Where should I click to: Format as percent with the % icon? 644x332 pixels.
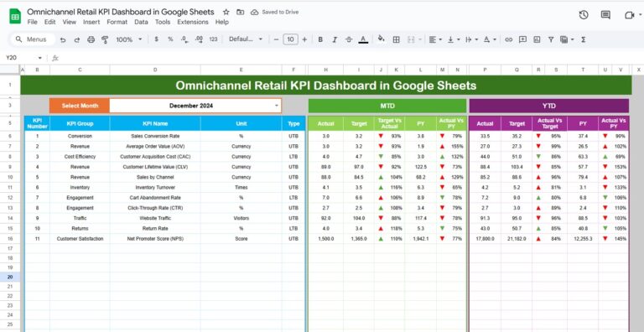tap(170, 39)
